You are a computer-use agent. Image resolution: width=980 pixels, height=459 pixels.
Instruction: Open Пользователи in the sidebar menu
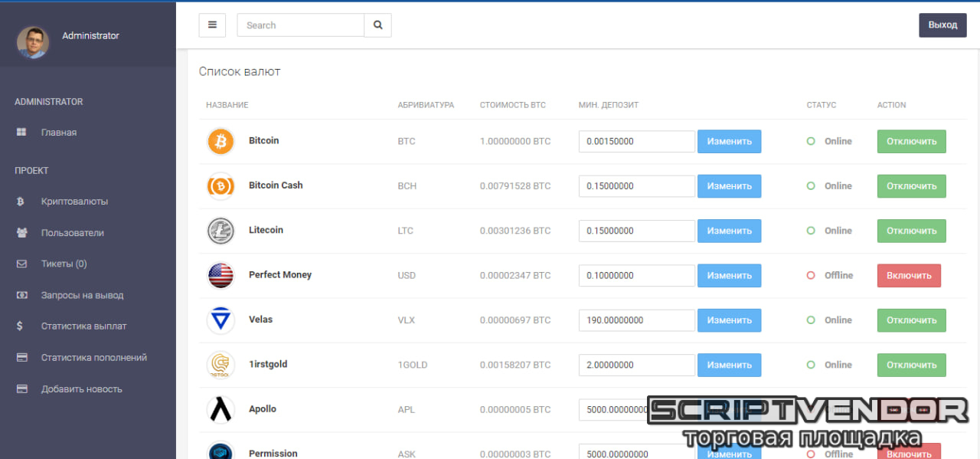click(x=72, y=233)
